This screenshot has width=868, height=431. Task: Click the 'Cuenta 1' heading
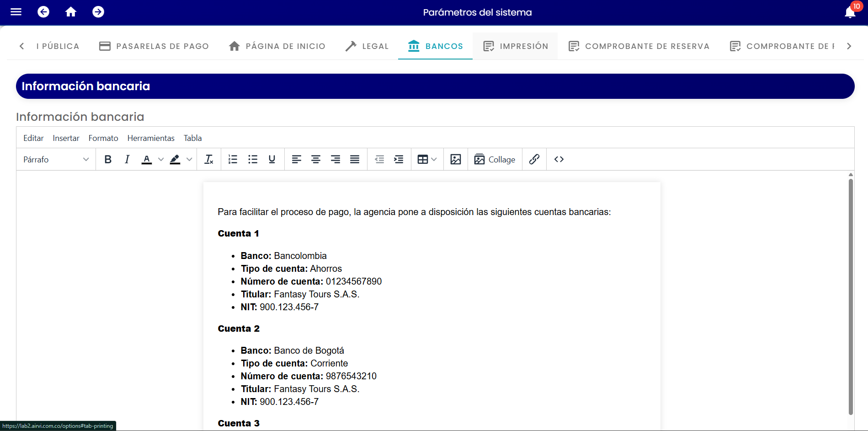coord(238,233)
